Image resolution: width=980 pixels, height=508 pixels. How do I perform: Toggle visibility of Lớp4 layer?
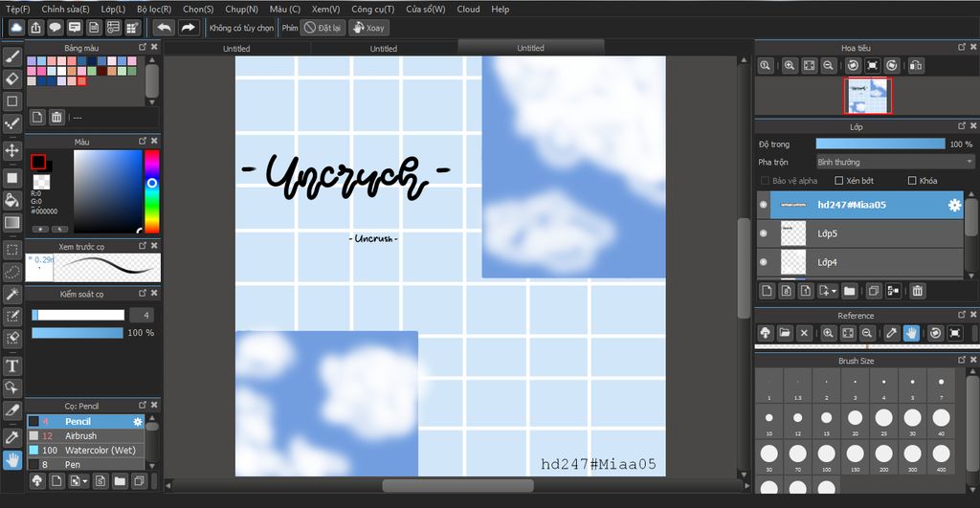[763, 262]
